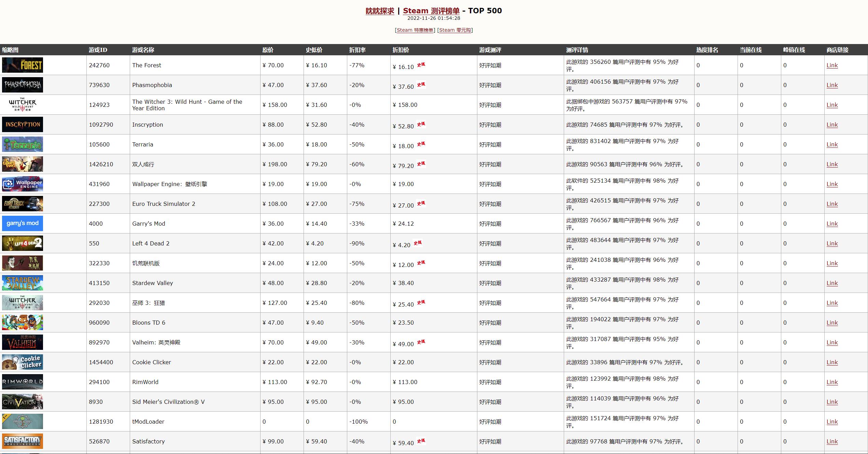Click the Valheim game thumbnail
The width and height of the screenshot is (868, 454).
(23, 342)
